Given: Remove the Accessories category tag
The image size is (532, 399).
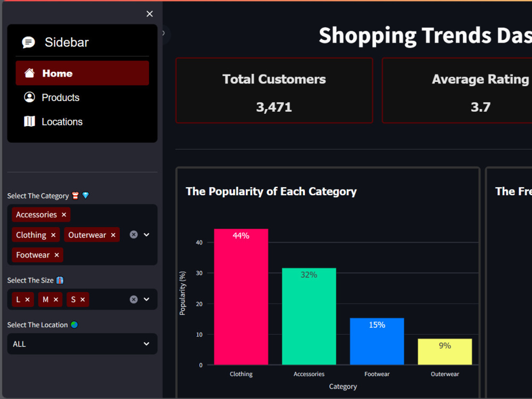Looking at the screenshot, I should point(63,214).
